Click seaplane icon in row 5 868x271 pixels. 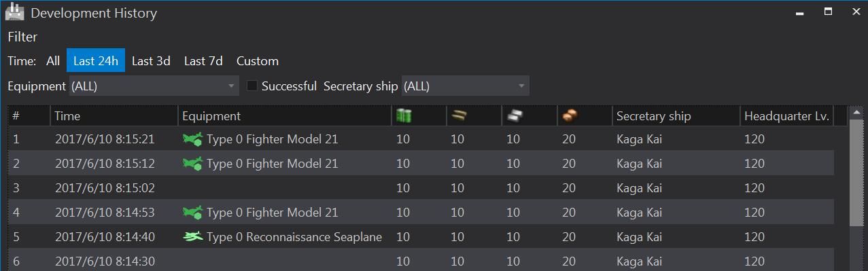[x=193, y=237]
